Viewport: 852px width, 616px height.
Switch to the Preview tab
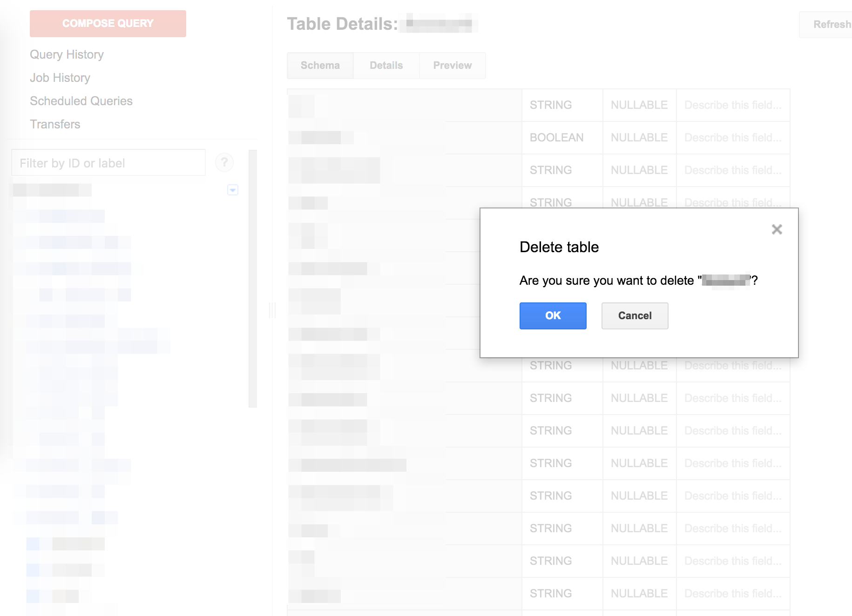click(x=452, y=65)
